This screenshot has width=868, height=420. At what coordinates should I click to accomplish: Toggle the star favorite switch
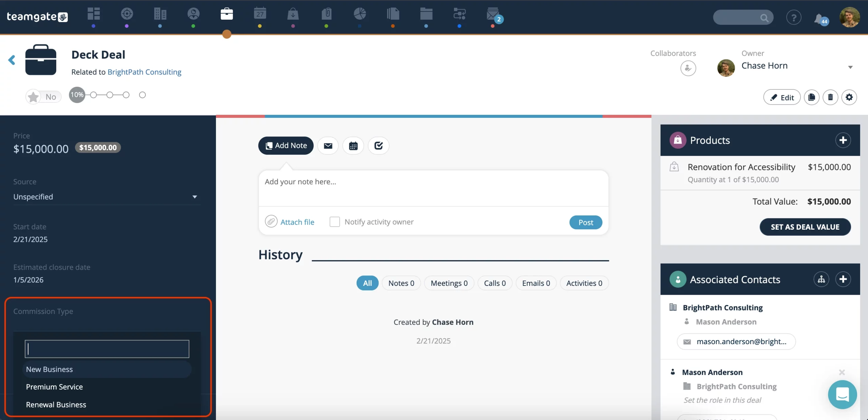coord(43,97)
